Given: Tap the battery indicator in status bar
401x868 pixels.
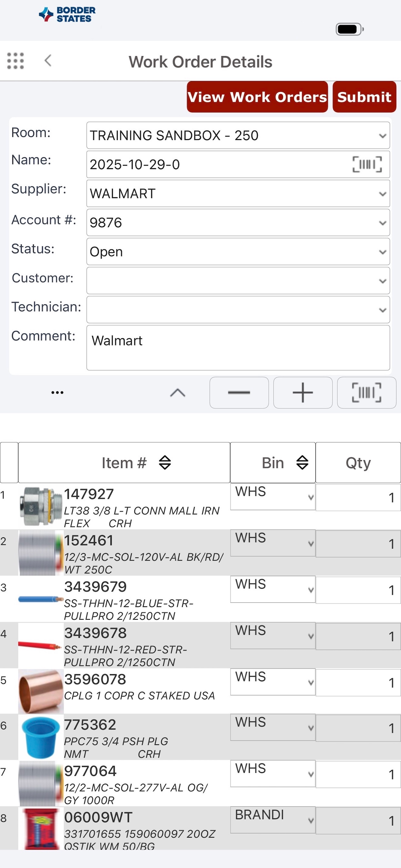Looking at the screenshot, I should [349, 29].
